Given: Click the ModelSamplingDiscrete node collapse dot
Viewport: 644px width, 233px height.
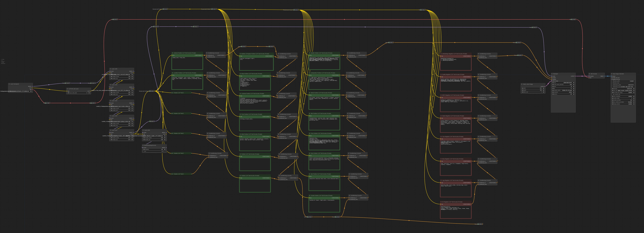Looking at the screenshot, I should (x=143, y=145).
